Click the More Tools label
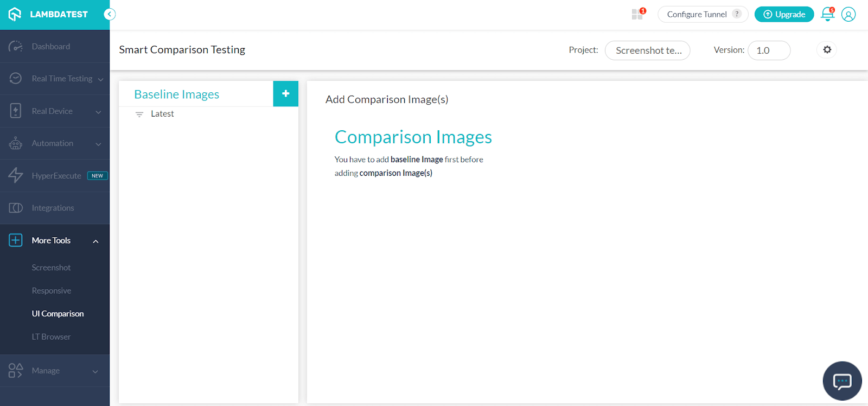 [x=51, y=240]
